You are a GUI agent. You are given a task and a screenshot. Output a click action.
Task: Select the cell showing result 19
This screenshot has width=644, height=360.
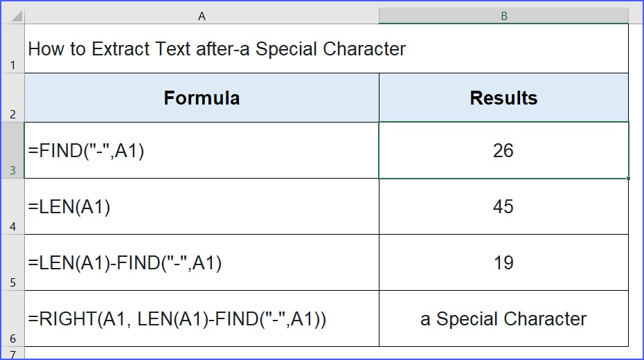503,262
